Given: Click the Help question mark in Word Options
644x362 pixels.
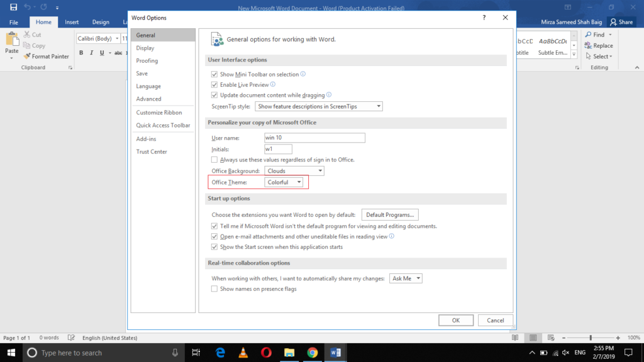Looking at the screenshot, I should [484, 18].
